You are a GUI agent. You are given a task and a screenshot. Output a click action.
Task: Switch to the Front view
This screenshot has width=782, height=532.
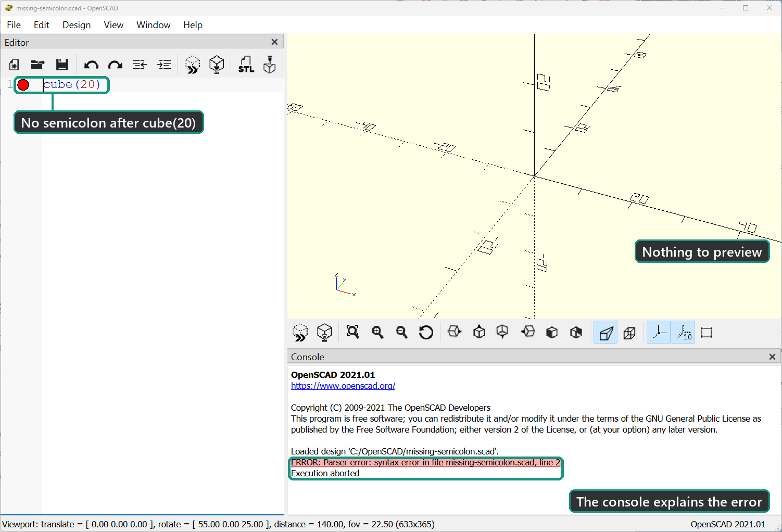click(x=552, y=333)
